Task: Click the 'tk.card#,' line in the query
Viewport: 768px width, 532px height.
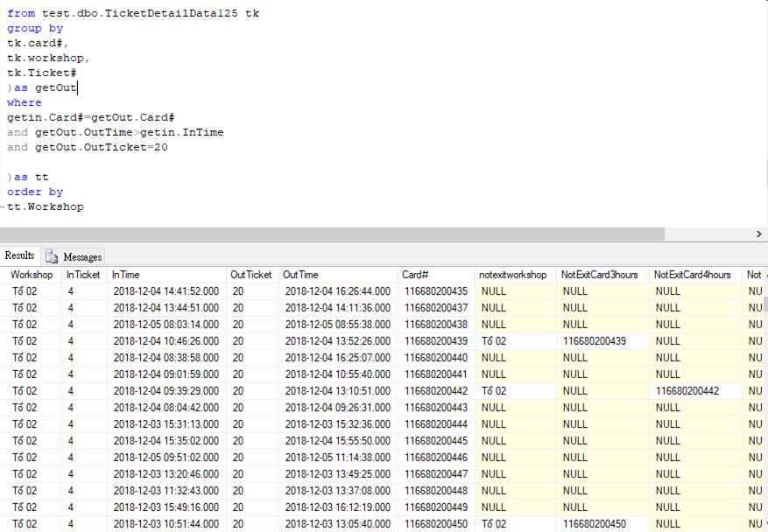Action: 38,43
